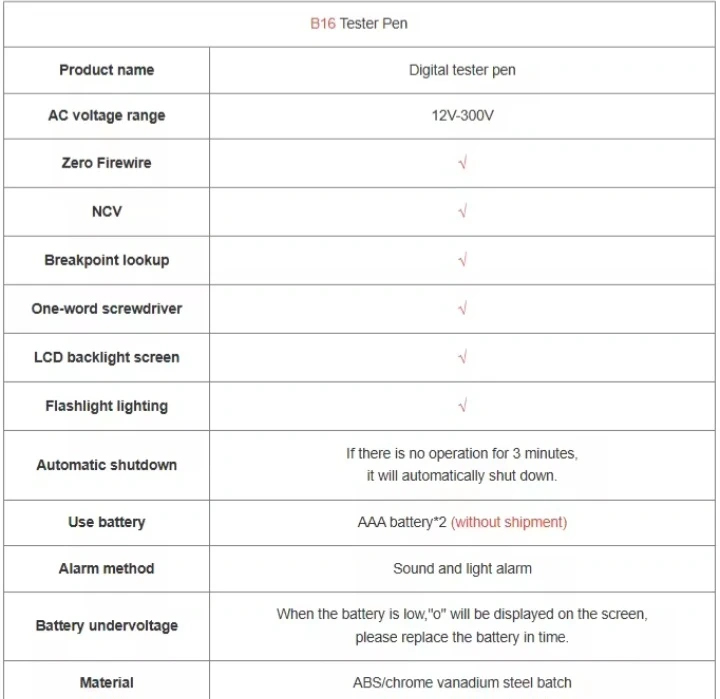Select the "12V-300V" voltage value
720x699 pixels.
(x=462, y=116)
